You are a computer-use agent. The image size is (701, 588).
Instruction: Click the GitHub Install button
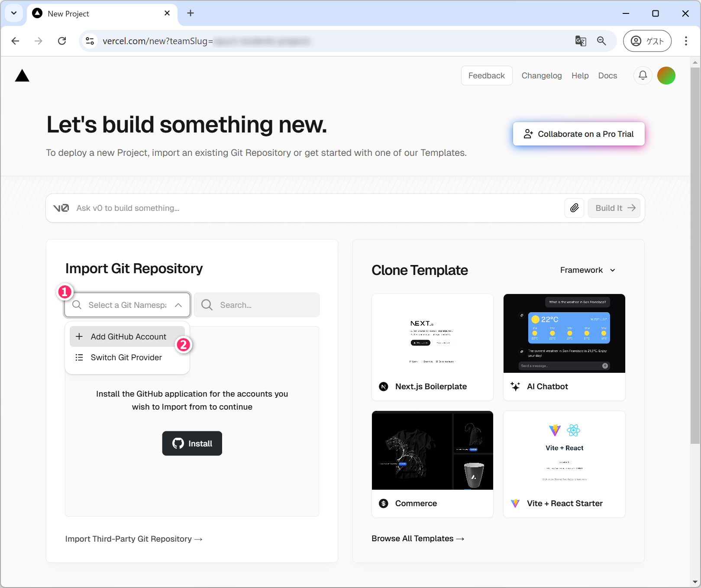192,443
